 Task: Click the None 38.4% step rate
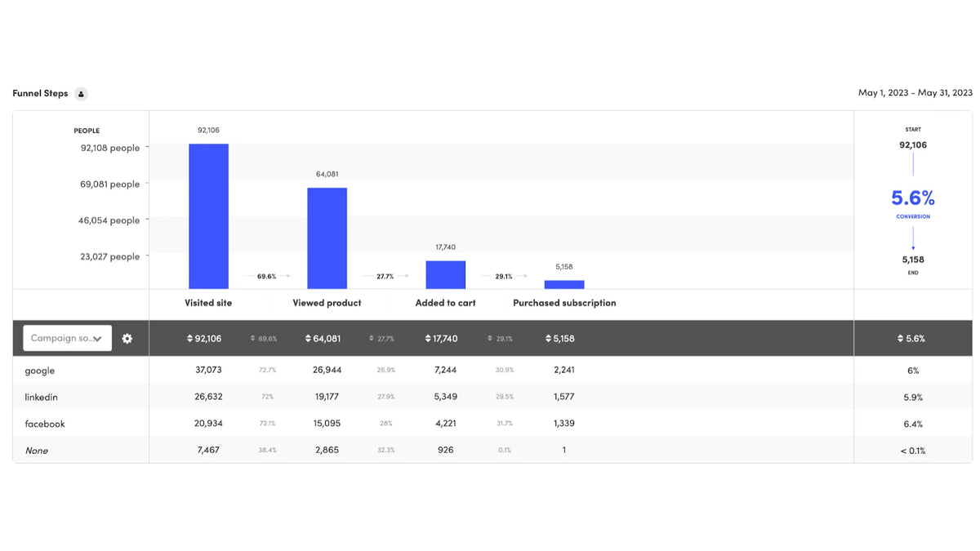coord(267,451)
